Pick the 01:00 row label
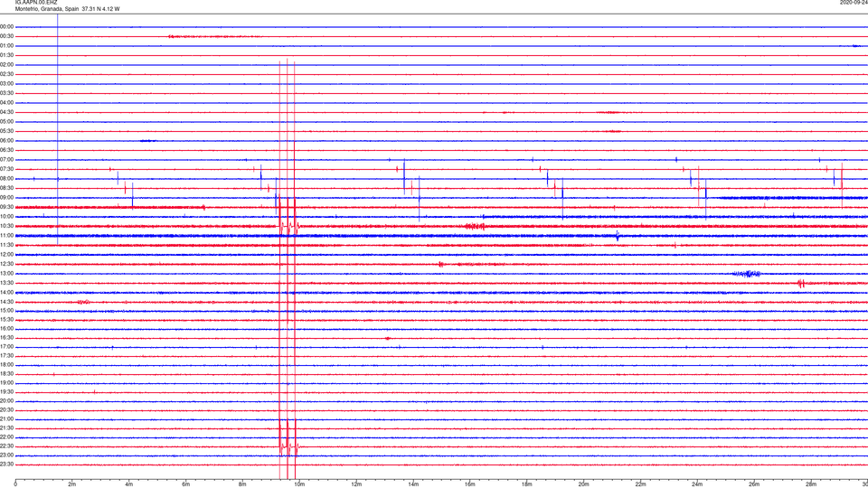Viewport: 868px width, 488px height. tap(7, 46)
